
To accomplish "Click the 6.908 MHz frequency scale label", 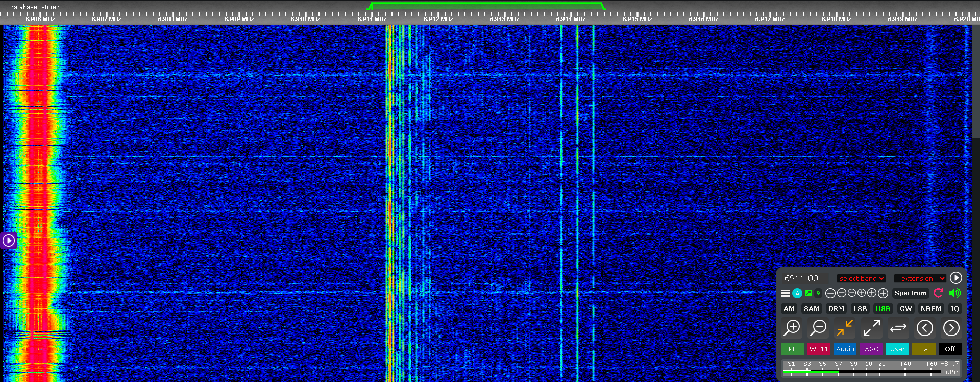I will pos(173,19).
